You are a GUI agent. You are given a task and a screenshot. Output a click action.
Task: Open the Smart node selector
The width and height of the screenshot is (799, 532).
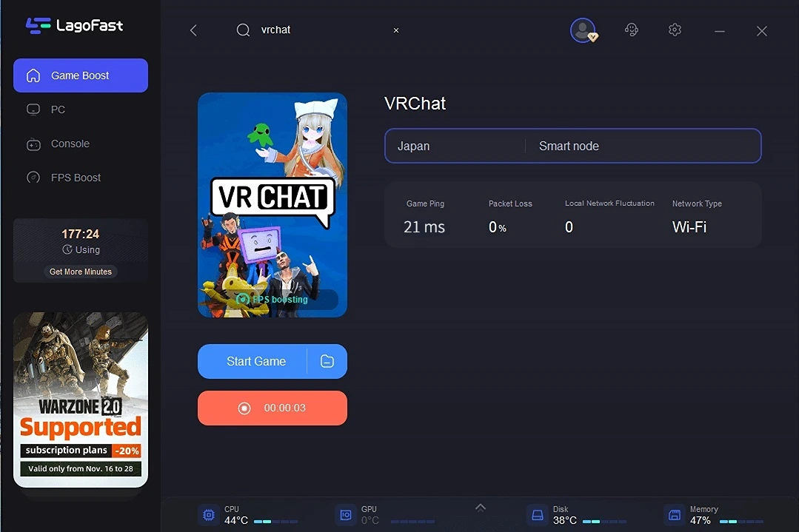tap(643, 146)
